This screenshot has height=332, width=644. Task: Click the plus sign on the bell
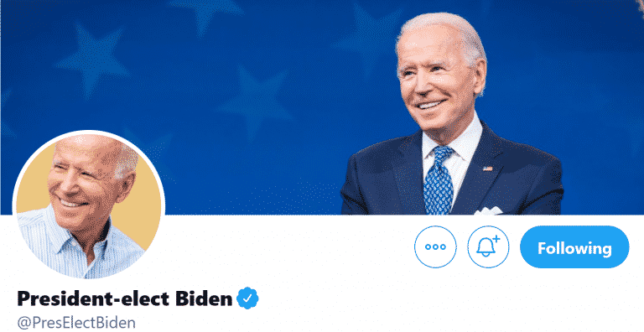click(496, 238)
